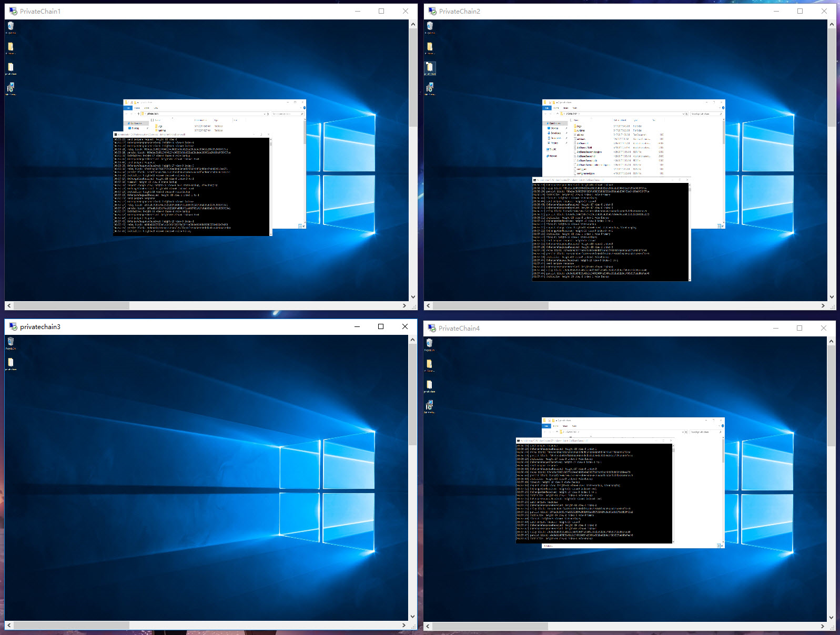Image resolution: width=840 pixels, height=635 pixels.
Task: Select the private chain folder on PrivateChain1 desktop
Action: tap(11, 68)
